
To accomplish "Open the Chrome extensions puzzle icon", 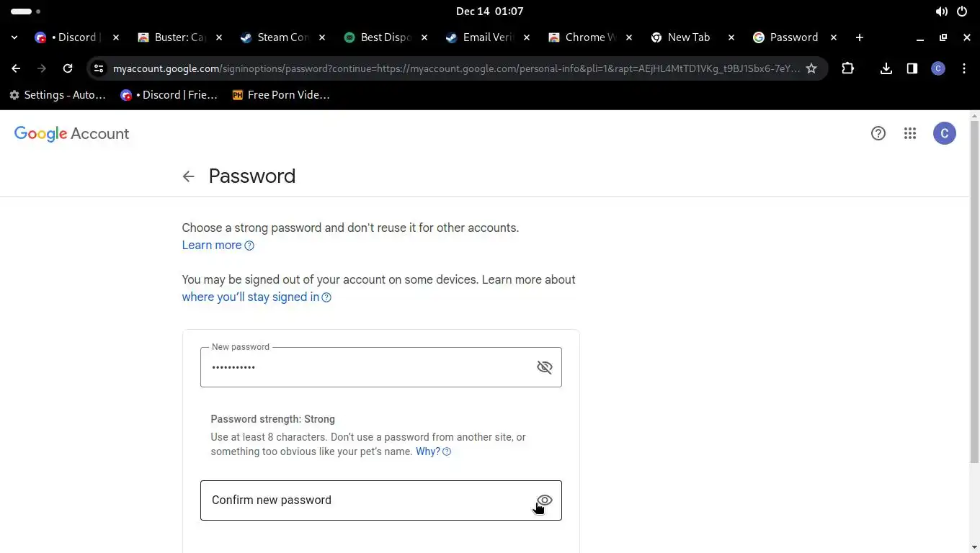I will [847, 68].
